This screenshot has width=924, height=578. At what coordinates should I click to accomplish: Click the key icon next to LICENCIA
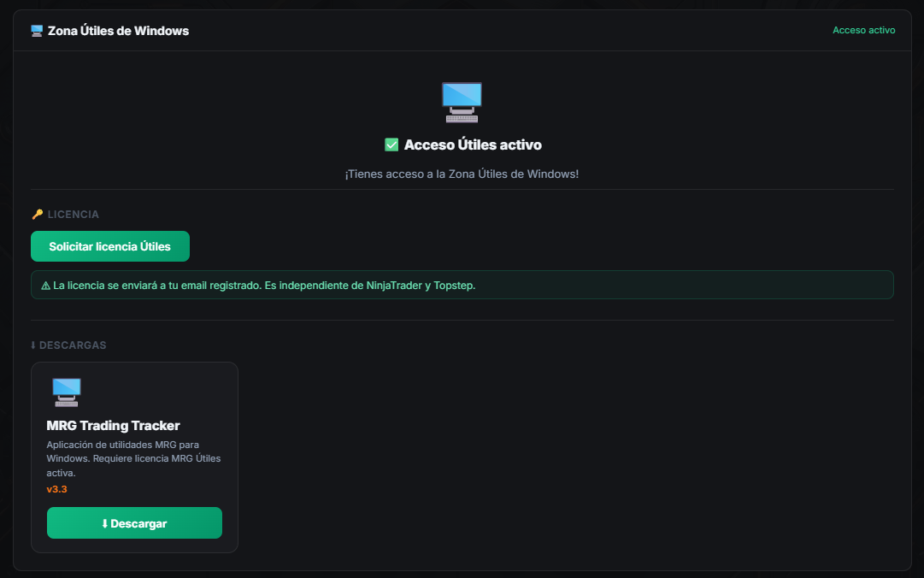[x=38, y=215]
